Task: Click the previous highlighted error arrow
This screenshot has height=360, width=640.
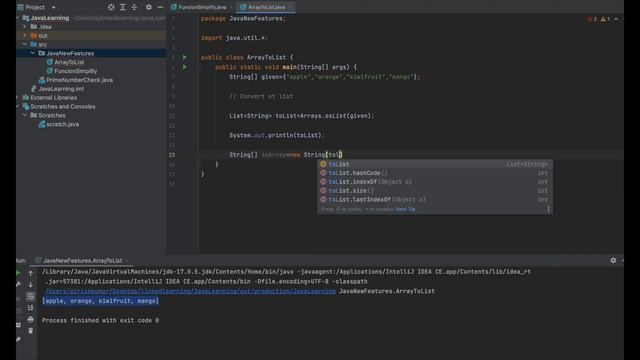Action: (x=616, y=19)
